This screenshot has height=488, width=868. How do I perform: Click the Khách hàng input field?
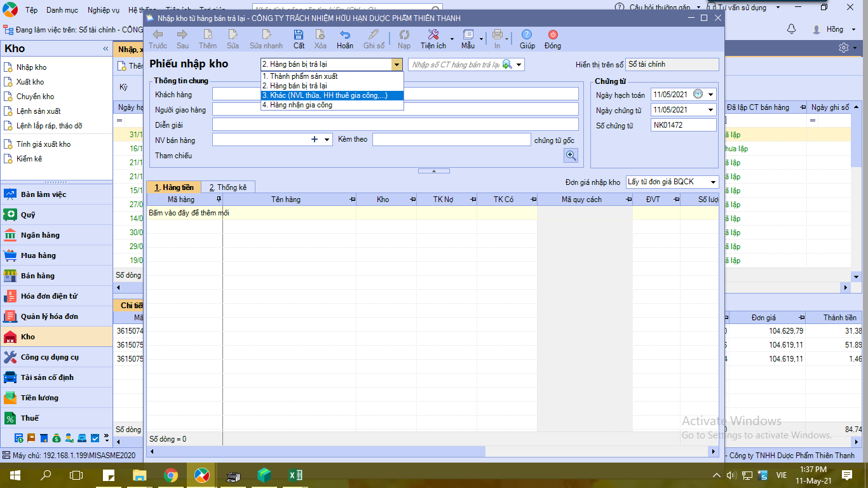click(x=395, y=94)
